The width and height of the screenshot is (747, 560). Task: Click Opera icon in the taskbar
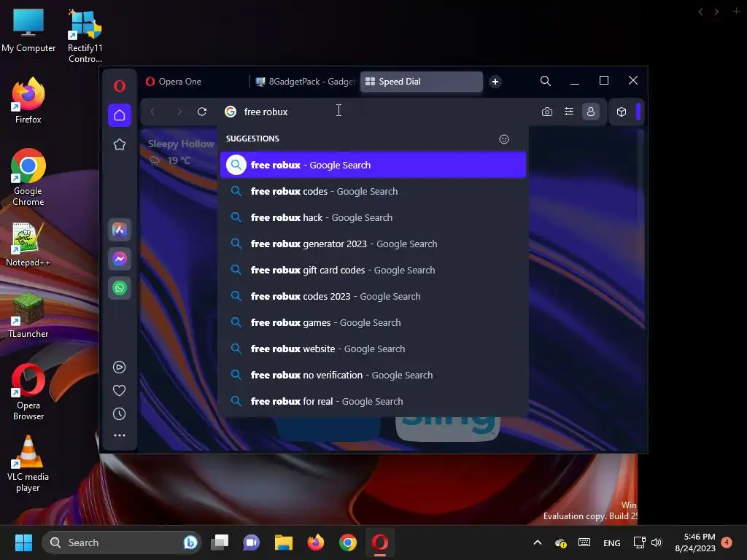(379, 542)
